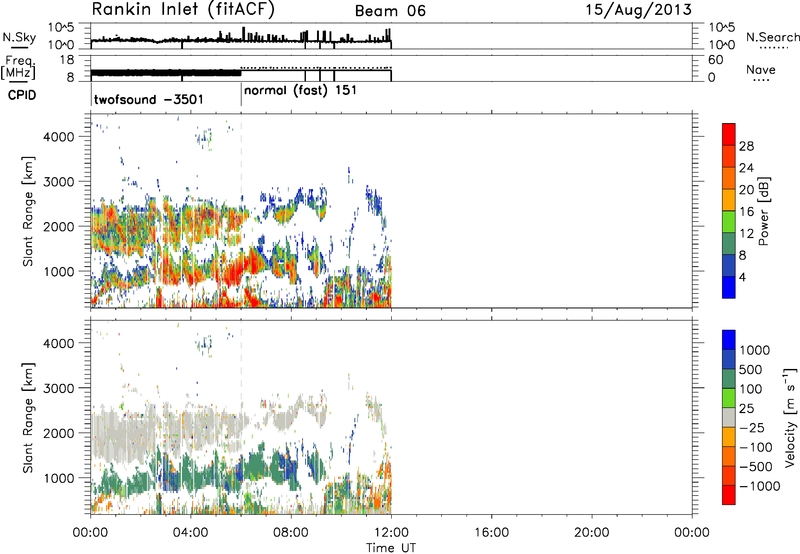The image size is (800, 554).
Task: Click the 'Time UT' axis title
Action: pyautogui.click(x=391, y=547)
